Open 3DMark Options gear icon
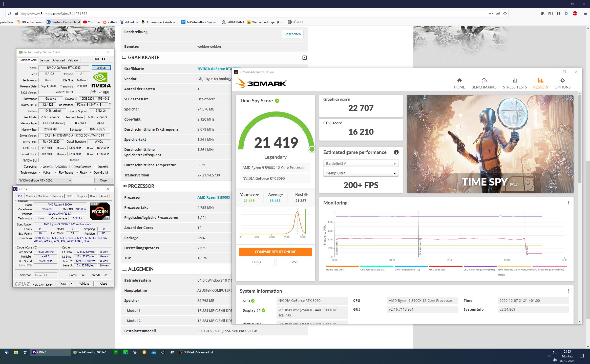Screen dimensions: 590x364 tap(562, 81)
